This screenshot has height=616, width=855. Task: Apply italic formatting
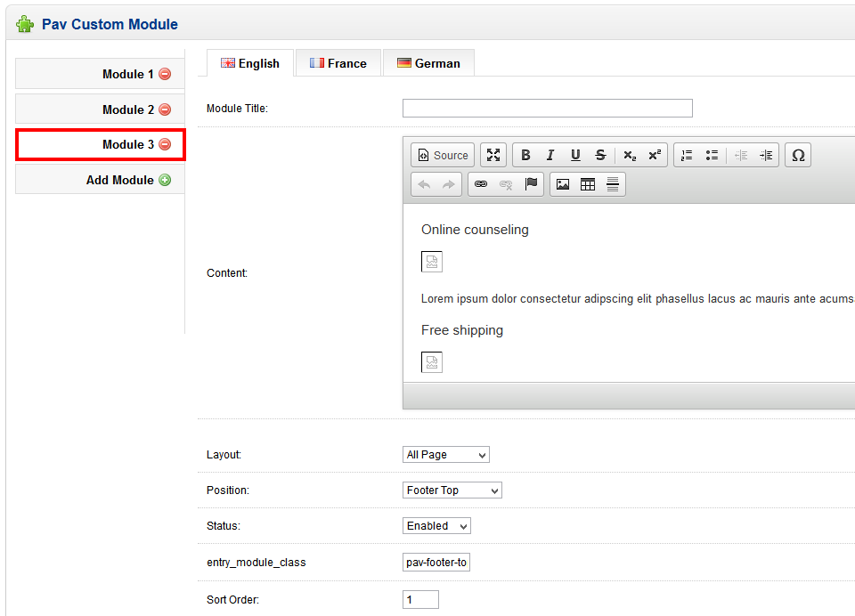[550, 155]
